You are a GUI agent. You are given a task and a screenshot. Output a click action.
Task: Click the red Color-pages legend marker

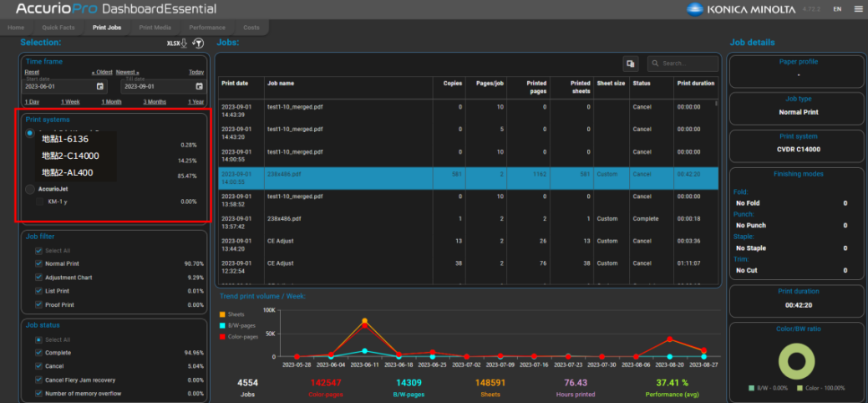(222, 336)
